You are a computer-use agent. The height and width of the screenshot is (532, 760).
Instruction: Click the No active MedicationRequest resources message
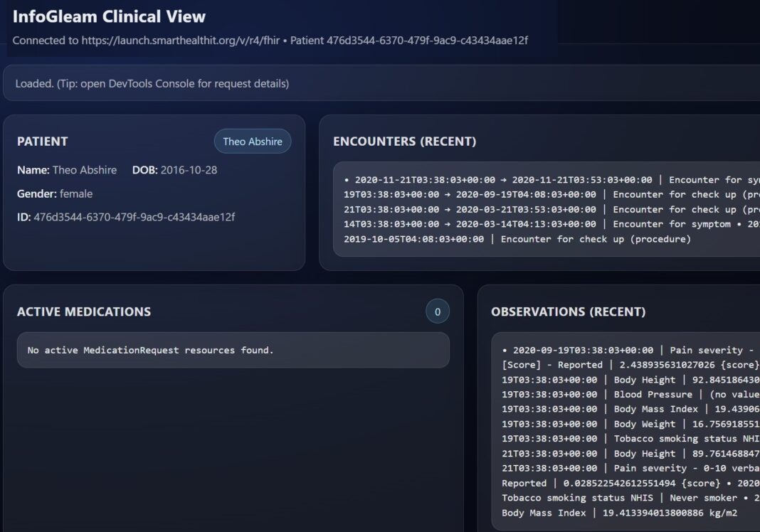click(x=150, y=351)
